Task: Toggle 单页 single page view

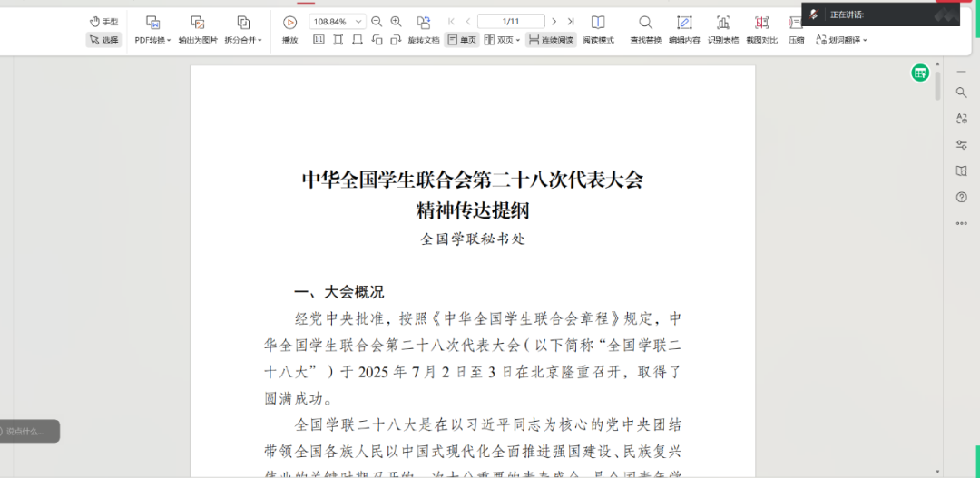Action: [462, 40]
